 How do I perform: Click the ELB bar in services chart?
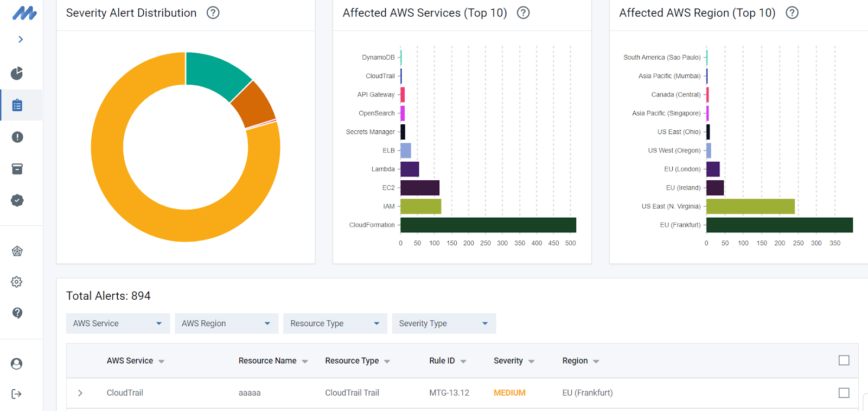click(x=406, y=150)
